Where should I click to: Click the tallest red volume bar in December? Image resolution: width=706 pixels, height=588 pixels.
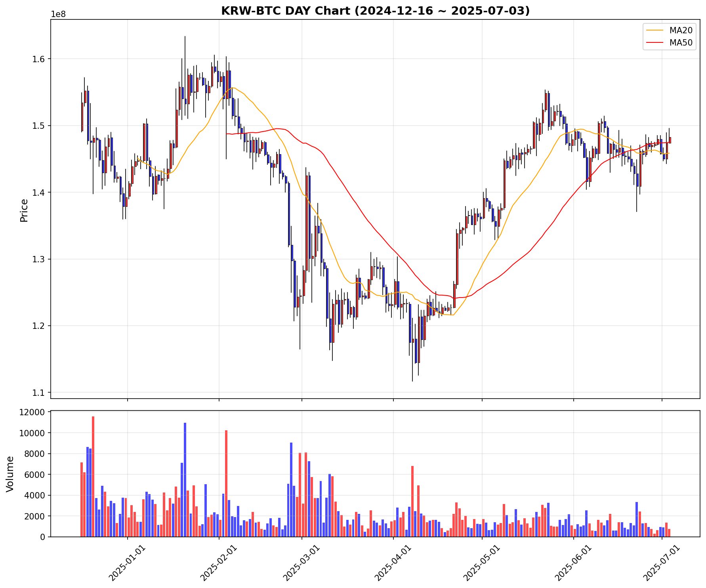click(x=93, y=475)
